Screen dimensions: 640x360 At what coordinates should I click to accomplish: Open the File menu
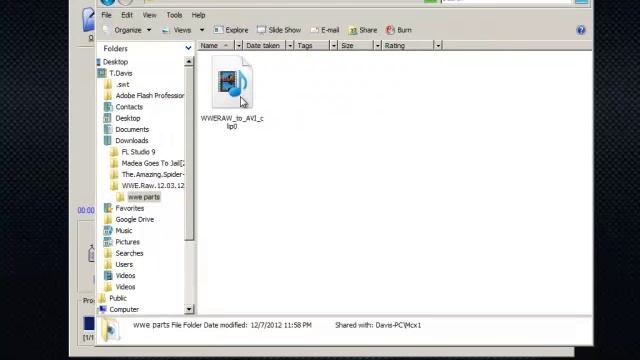107,15
